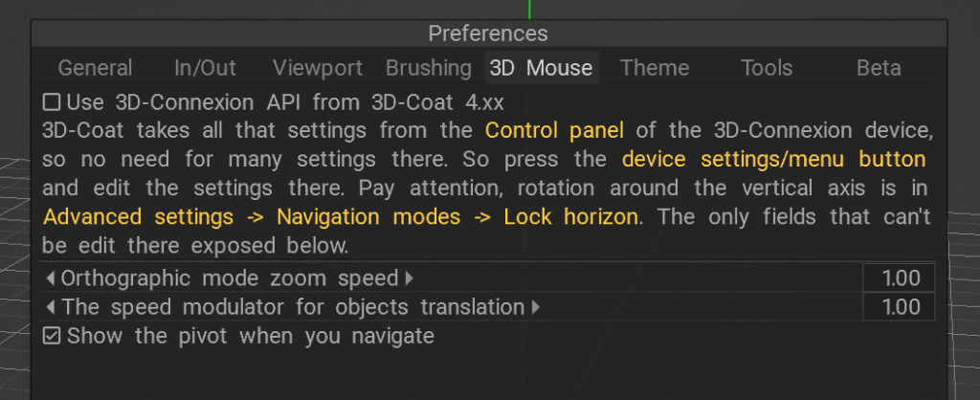Decrease speed modulator for objects translation arrow
Viewport: 980px width, 400px height.
tap(51, 307)
